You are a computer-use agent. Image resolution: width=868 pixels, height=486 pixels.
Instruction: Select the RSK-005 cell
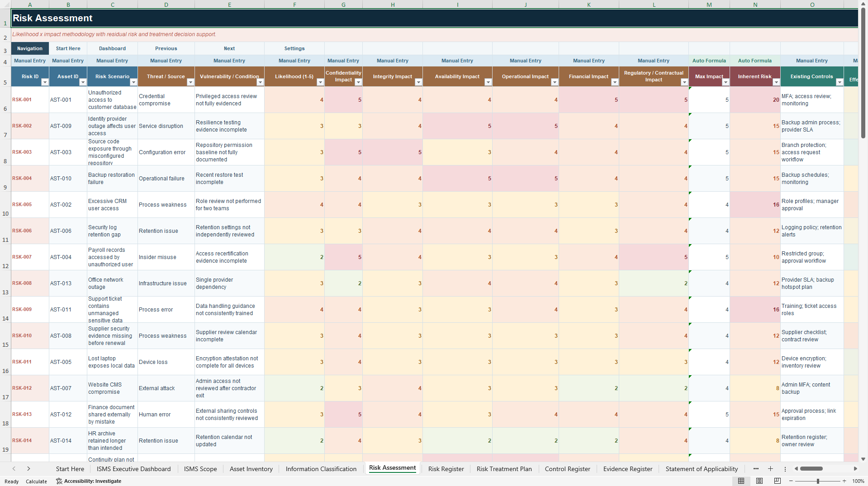click(x=30, y=204)
